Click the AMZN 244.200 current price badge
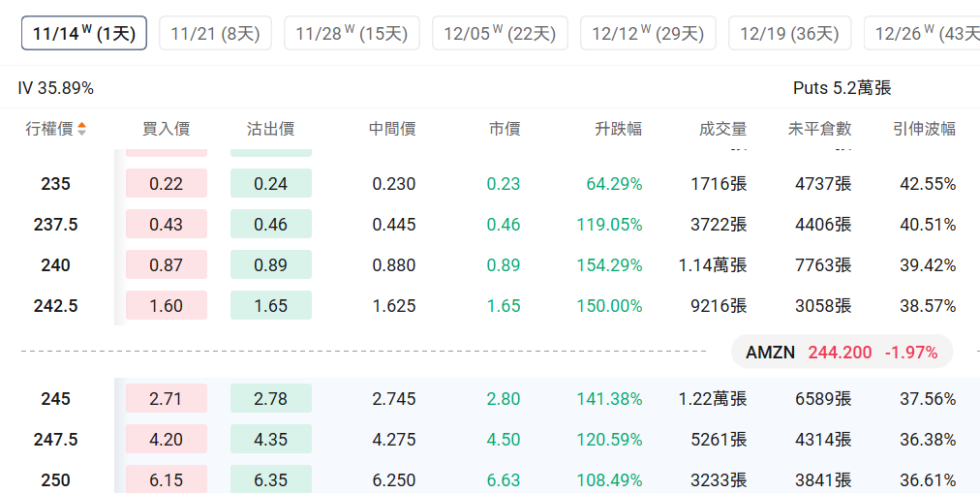 pos(842,353)
